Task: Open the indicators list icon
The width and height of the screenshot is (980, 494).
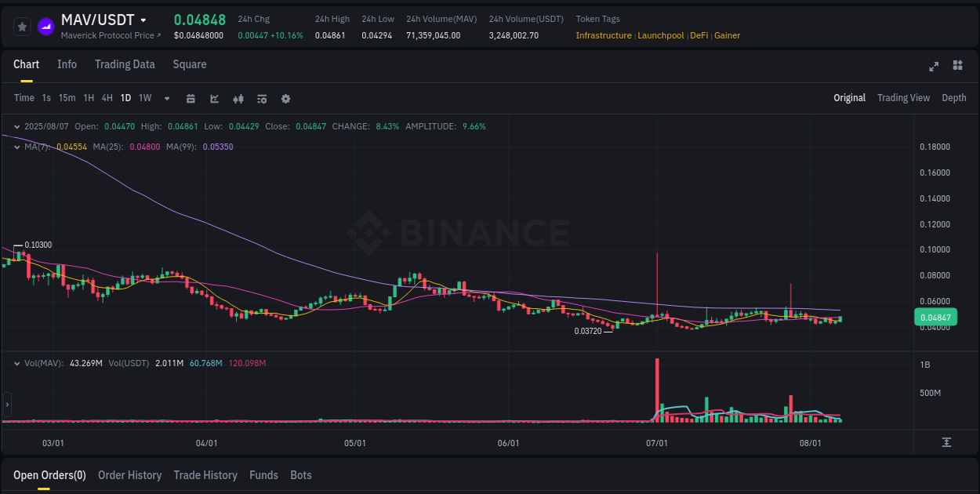Action: point(262,98)
